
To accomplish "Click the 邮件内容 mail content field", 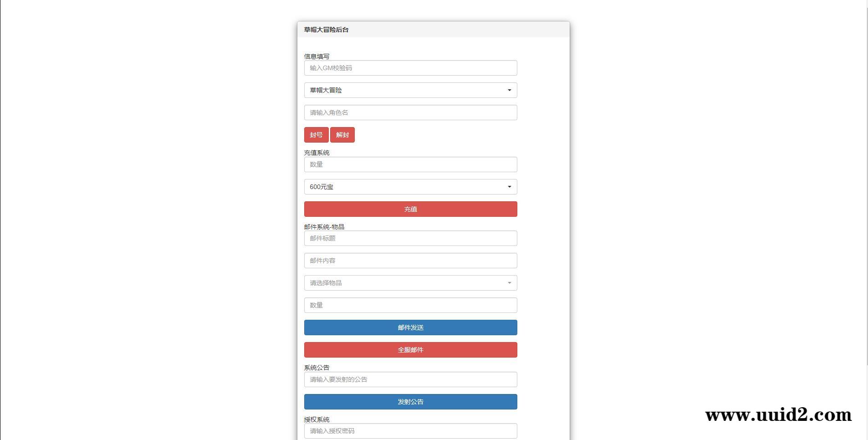I will [x=410, y=261].
